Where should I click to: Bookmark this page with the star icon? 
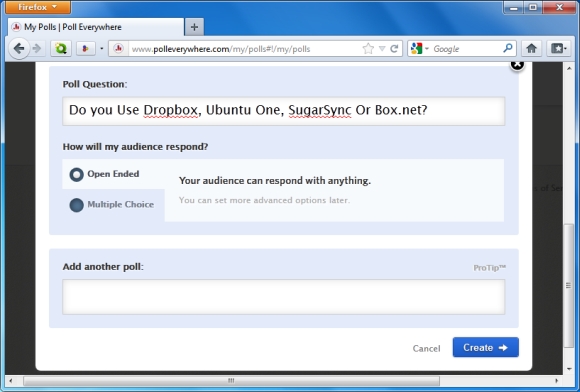368,48
